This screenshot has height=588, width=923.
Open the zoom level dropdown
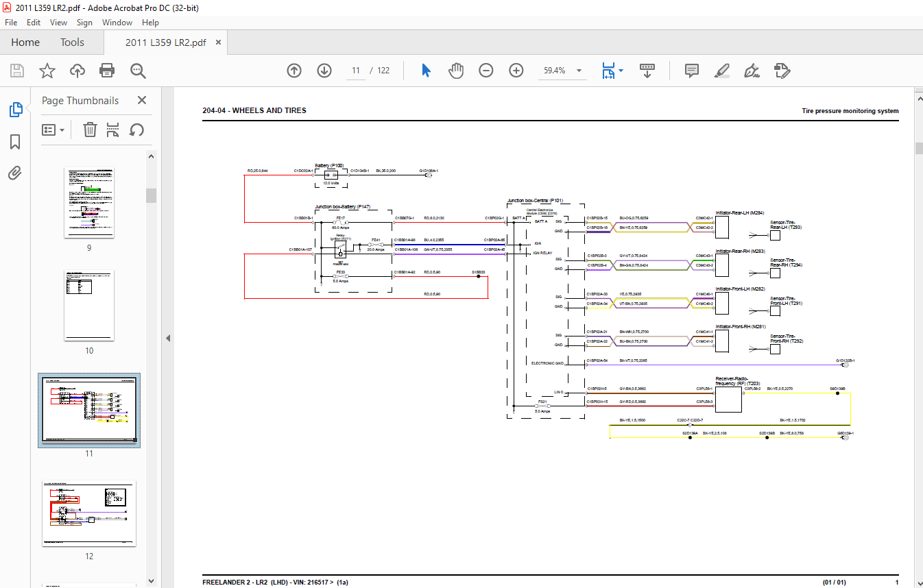pyautogui.click(x=579, y=71)
